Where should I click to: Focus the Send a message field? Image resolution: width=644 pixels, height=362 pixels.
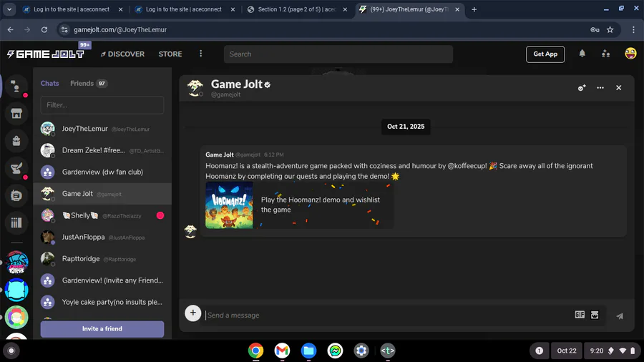pyautogui.click(x=386, y=315)
